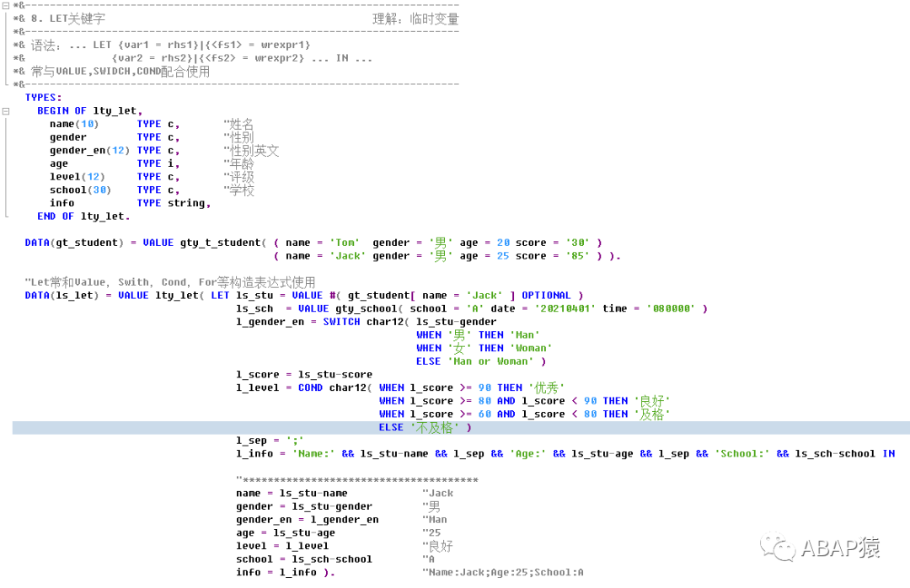This screenshot has height=588, width=910.
Task: Click the '20210401' date literal
Action: pyautogui.click(x=565, y=309)
